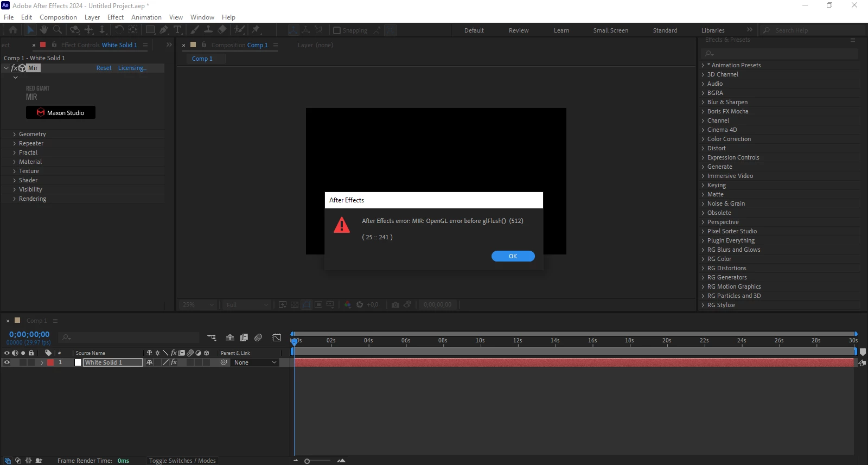Toggle lock switch for White Solid 1

click(x=31, y=362)
